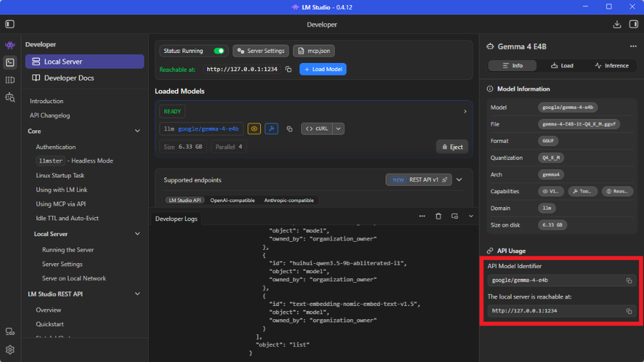Copy the cURL command button
644x362 pixels.
coord(317,129)
